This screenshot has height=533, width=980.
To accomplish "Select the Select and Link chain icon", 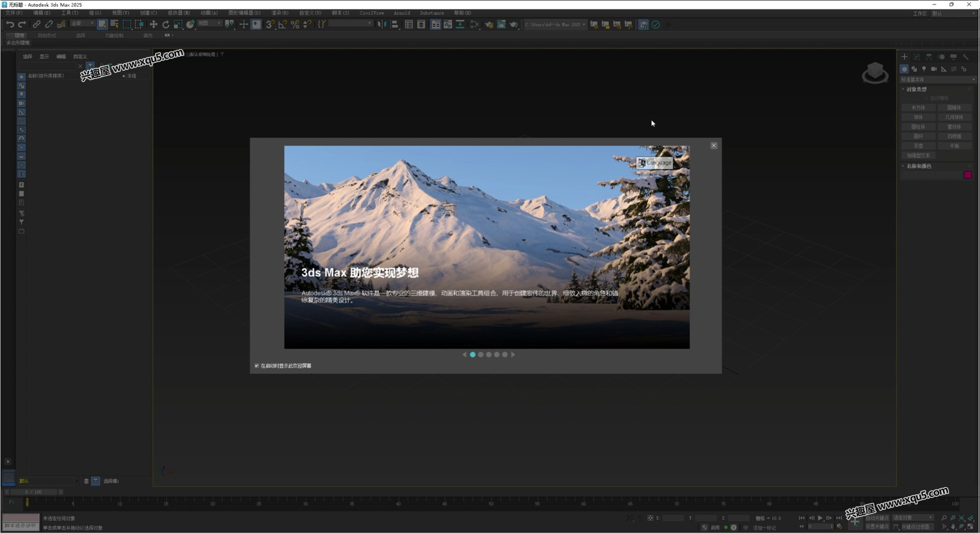I will pos(37,25).
